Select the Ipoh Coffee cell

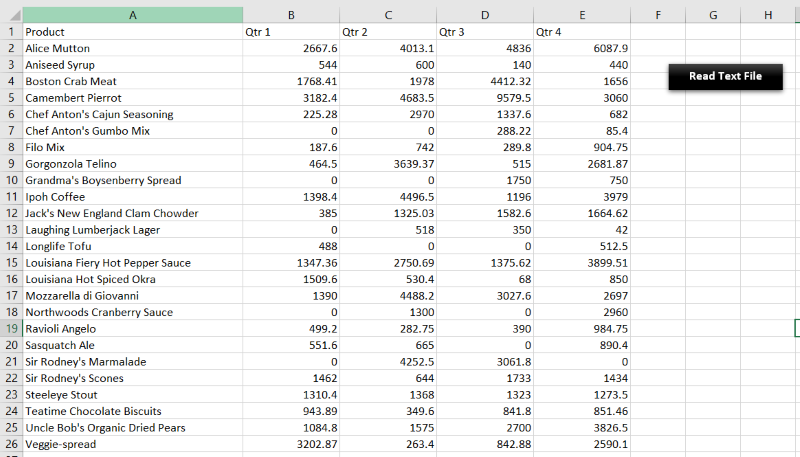click(133, 197)
